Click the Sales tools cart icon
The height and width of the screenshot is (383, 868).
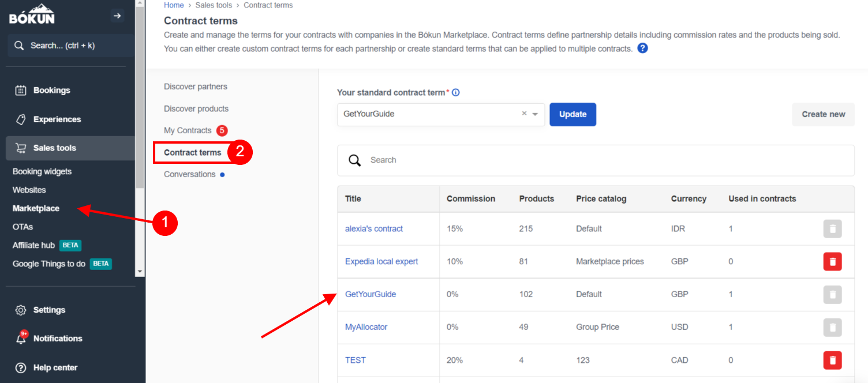click(x=21, y=148)
